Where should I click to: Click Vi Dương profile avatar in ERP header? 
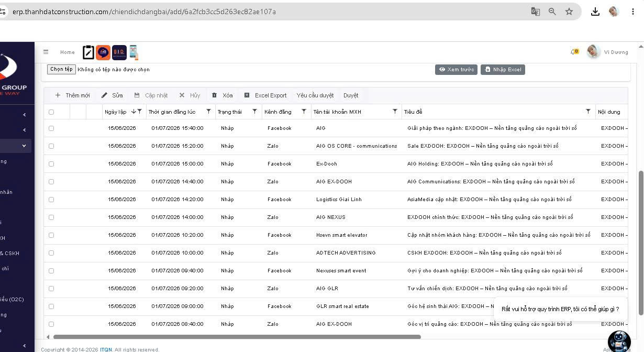coord(593,52)
